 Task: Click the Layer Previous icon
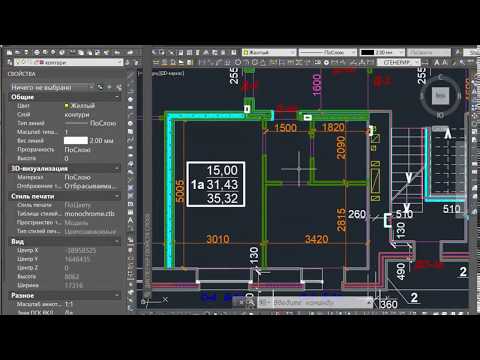136,62
